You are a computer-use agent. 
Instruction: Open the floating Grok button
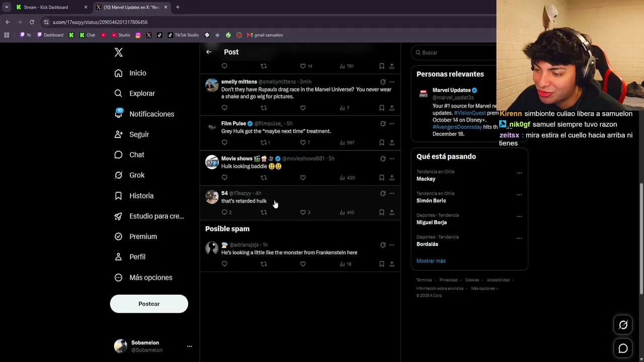point(623,325)
